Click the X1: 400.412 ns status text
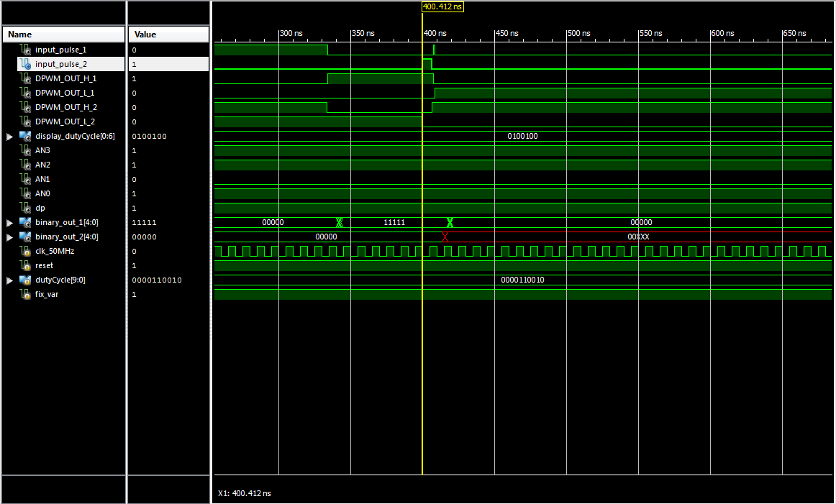Screen dimensions: 836x504 pyautogui.click(x=244, y=493)
